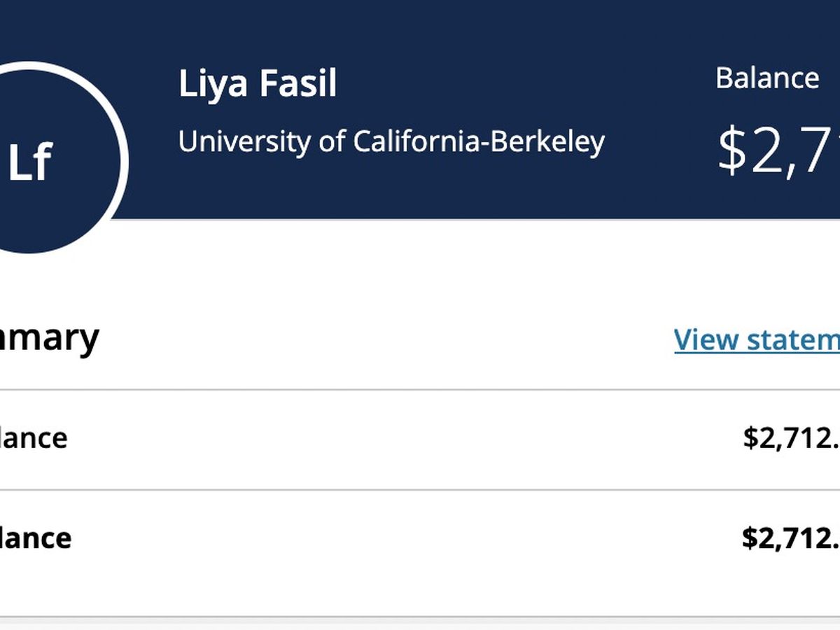Select the Liya Fasil account name
This screenshot has width=840, height=630.
tap(257, 84)
